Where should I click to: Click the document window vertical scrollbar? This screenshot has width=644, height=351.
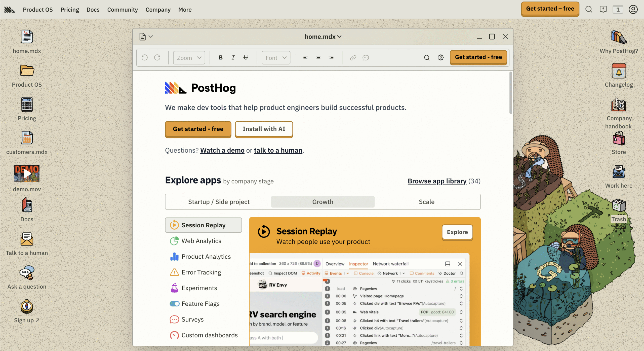510,93
